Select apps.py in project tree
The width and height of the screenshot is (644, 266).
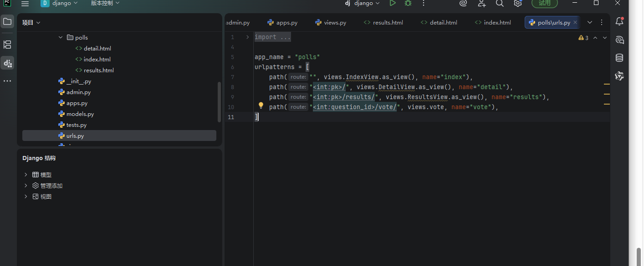click(x=77, y=103)
